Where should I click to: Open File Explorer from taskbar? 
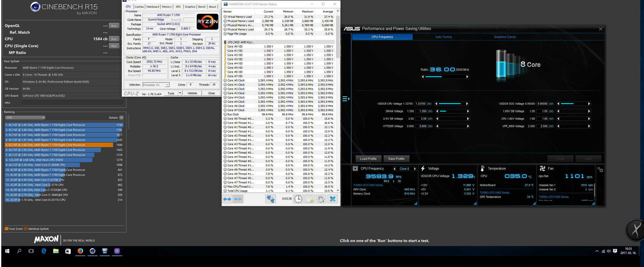[x=56, y=251]
